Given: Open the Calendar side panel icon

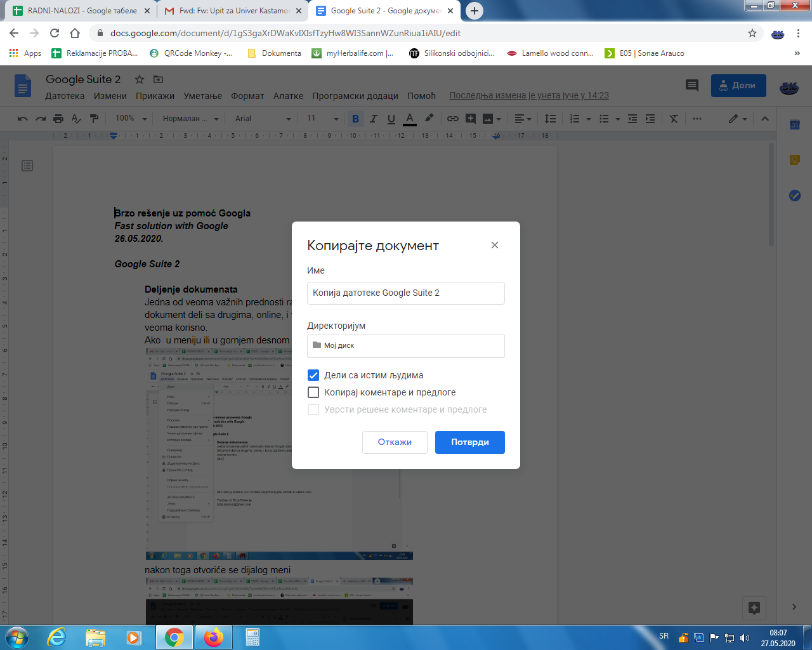Looking at the screenshot, I should pos(795,124).
